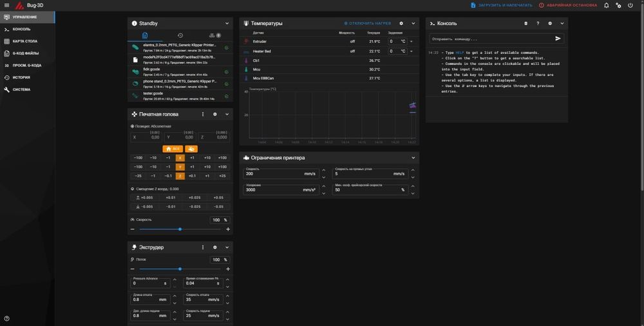Screen dimensions: 644x326
Task: Lower Z offset by −0.05
Action: click(218, 207)
